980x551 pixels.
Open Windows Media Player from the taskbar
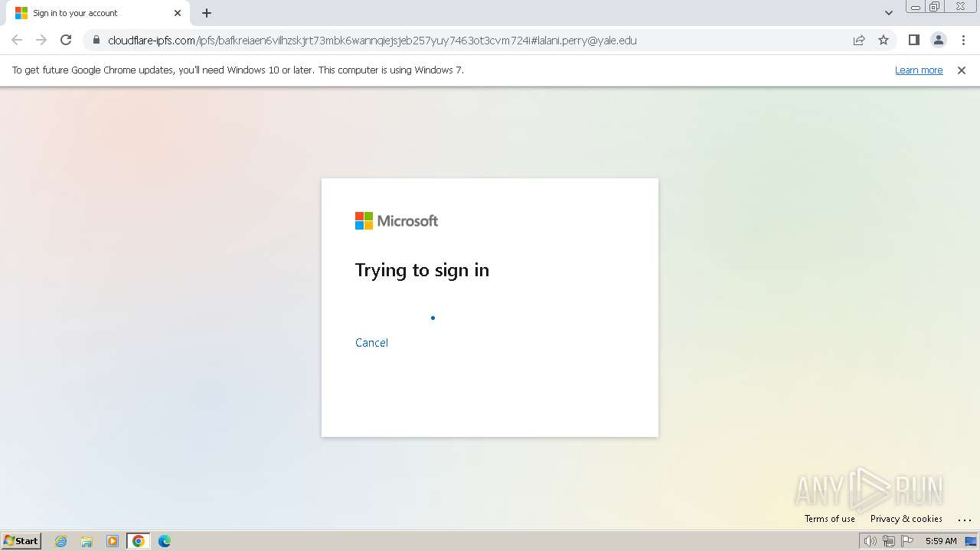113,541
